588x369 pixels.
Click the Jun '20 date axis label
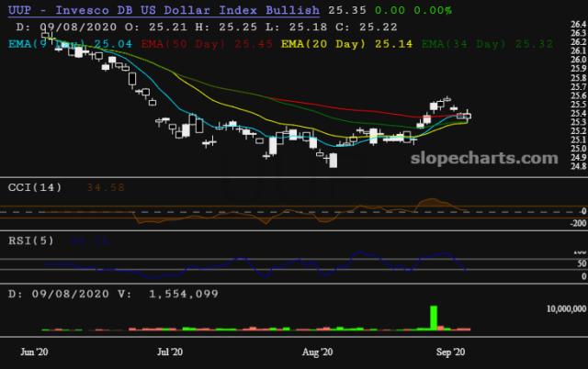[x=34, y=351]
